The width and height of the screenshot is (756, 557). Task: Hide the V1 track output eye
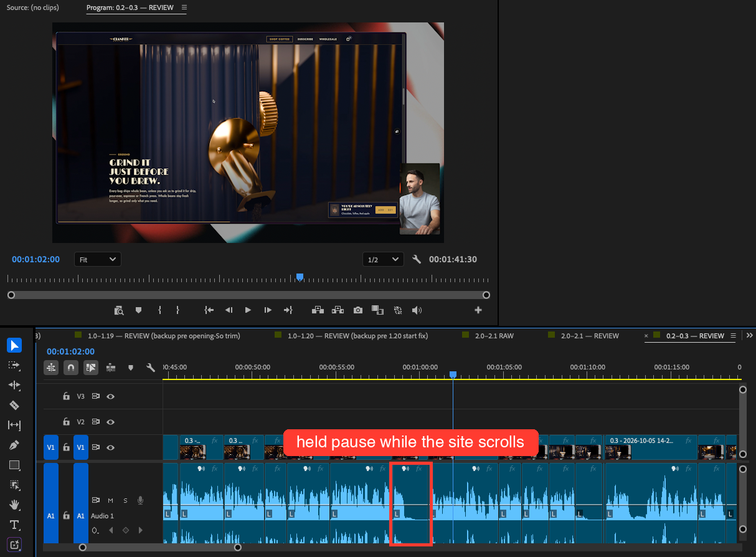110,447
